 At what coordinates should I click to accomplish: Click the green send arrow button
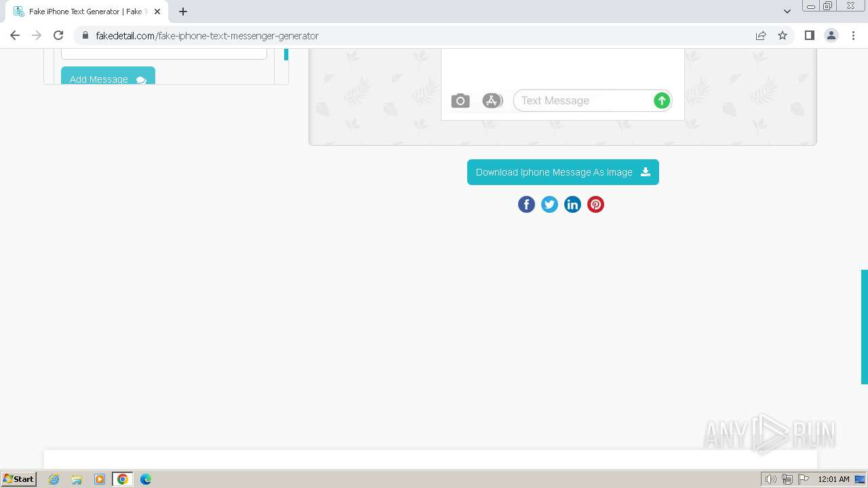(662, 101)
